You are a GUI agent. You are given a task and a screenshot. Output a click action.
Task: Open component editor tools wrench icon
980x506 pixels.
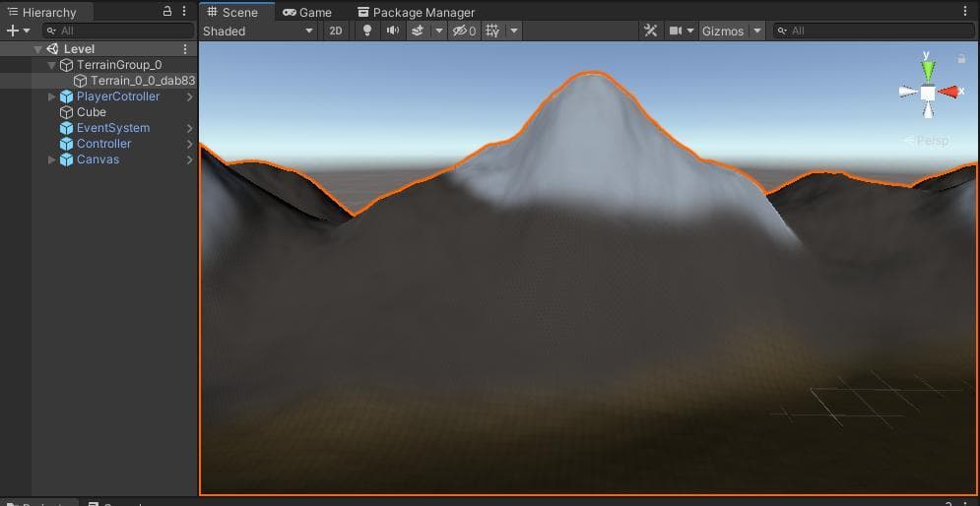point(651,31)
